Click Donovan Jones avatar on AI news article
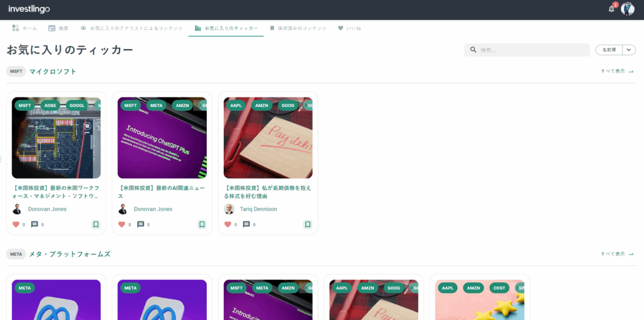The height and width of the screenshot is (320, 644). click(x=123, y=209)
